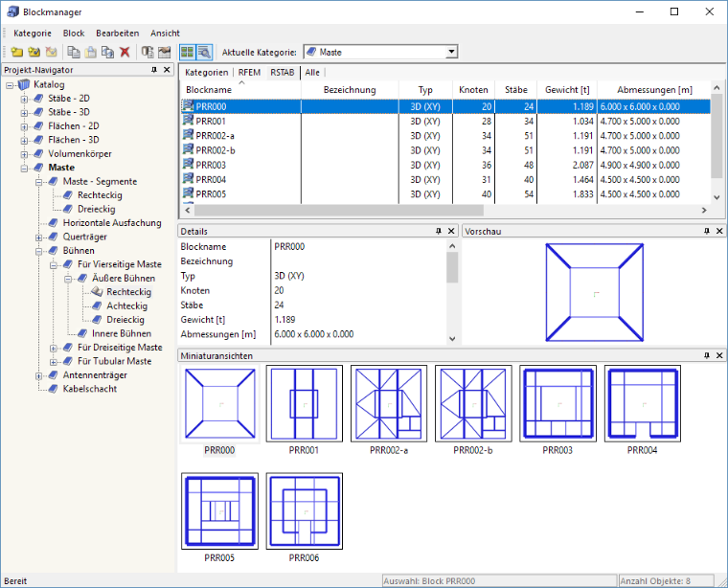Click the copy block toolbar icon
This screenshot has height=588, width=728.
[74, 52]
